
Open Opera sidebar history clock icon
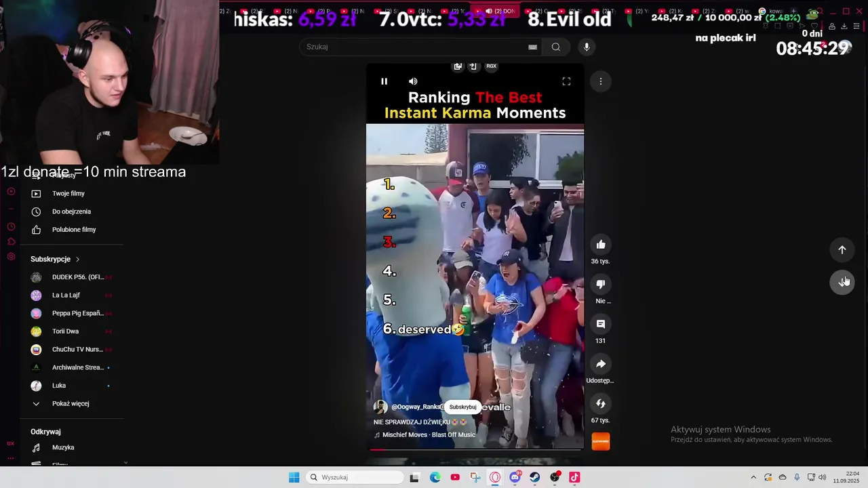tap(11, 226)
